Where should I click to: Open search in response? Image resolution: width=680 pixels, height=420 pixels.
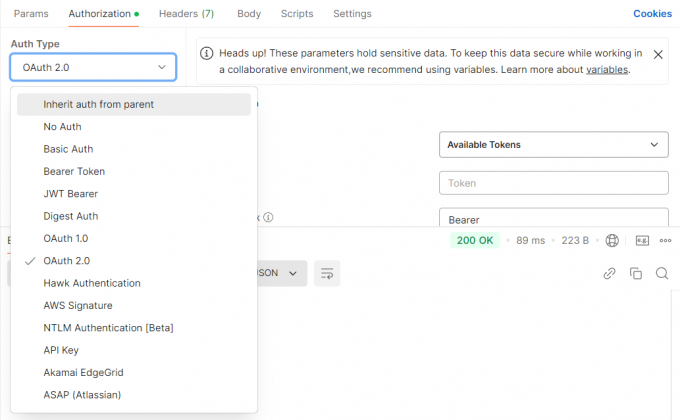point(662,273)
